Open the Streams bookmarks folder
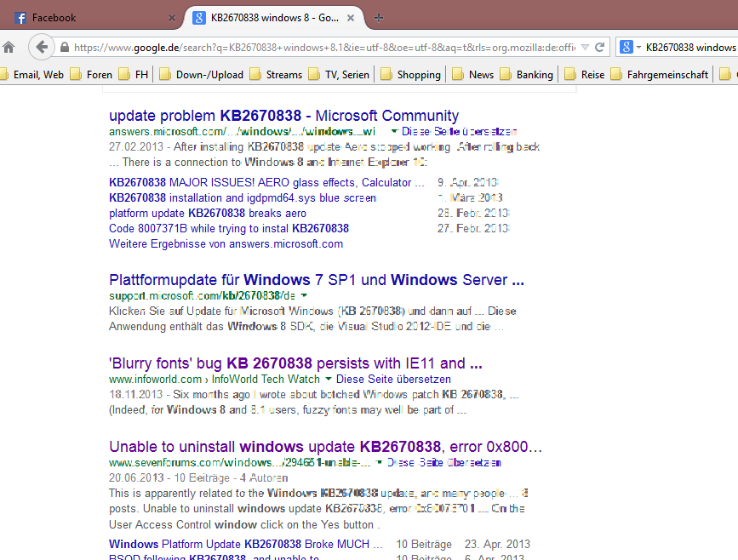Screen dimensions: 738x560 277,74
